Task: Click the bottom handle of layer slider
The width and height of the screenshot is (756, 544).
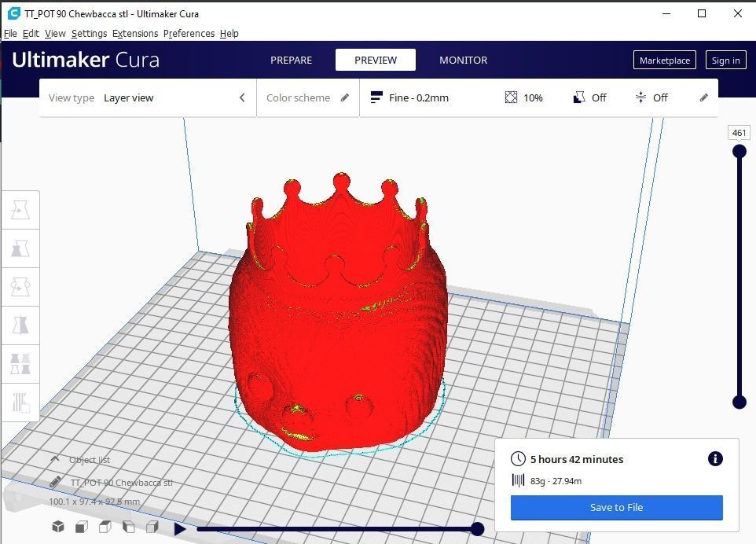Action: click(739, 402)
